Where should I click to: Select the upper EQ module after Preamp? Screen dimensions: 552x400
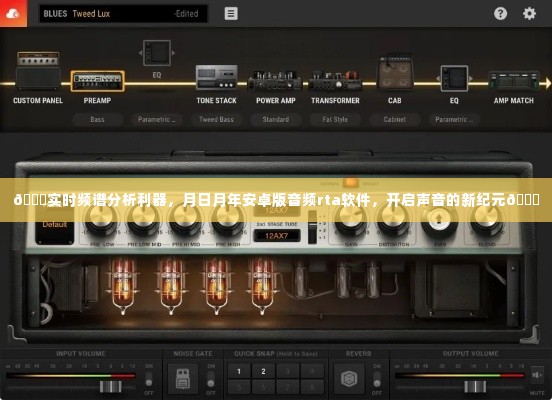157,53
